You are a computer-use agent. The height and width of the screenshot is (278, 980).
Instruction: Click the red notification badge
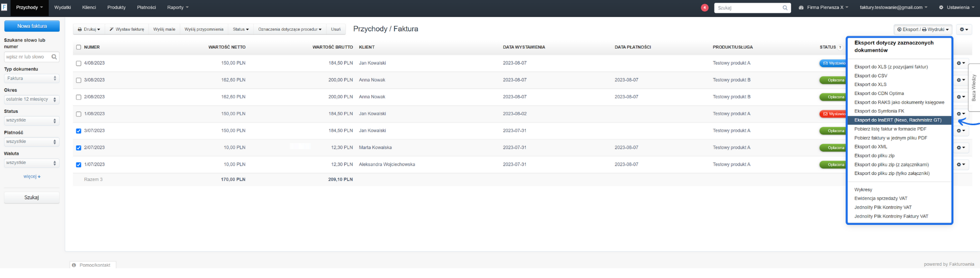click(705, 8)
